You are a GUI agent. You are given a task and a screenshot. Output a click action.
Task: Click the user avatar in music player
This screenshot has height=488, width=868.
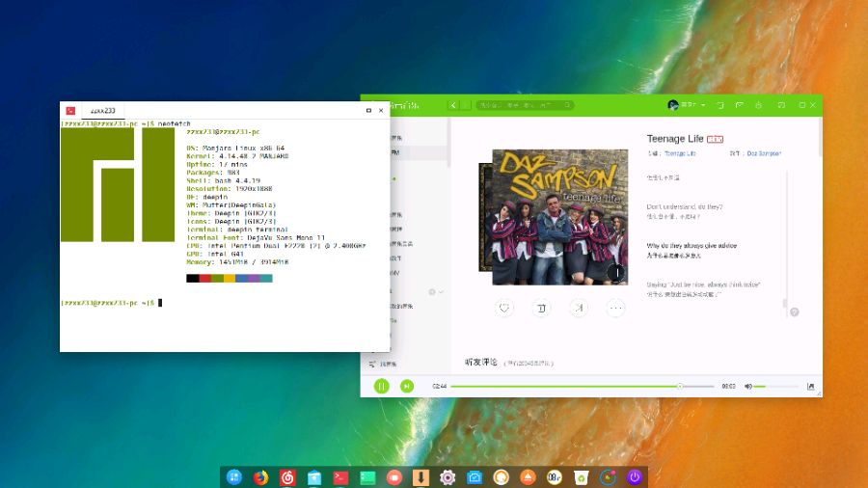tap(673, 105)
